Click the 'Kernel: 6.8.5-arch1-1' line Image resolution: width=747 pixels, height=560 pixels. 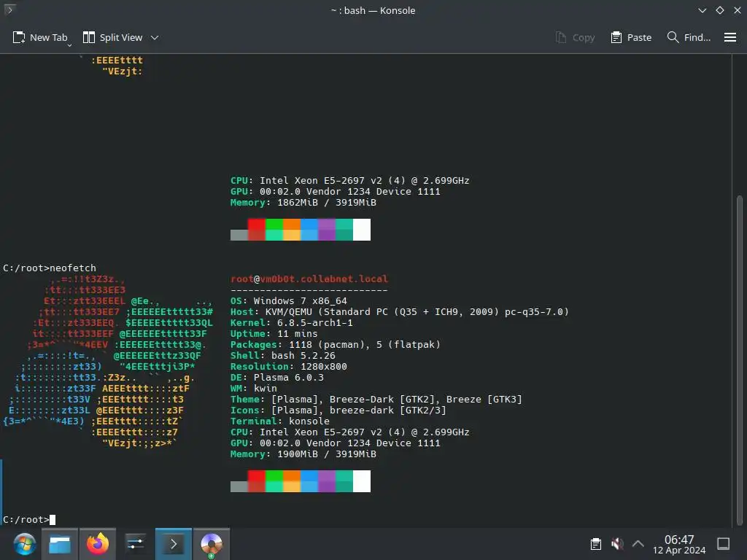click(x=292, y=323)
